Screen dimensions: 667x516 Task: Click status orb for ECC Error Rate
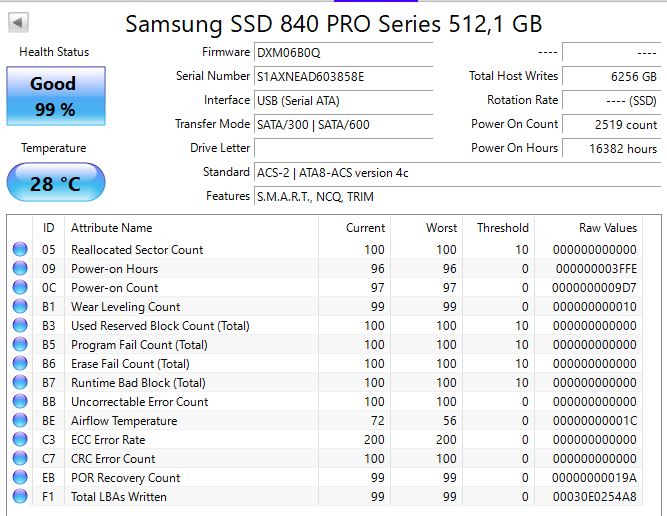pyautogui.click(x=20, y=440)
